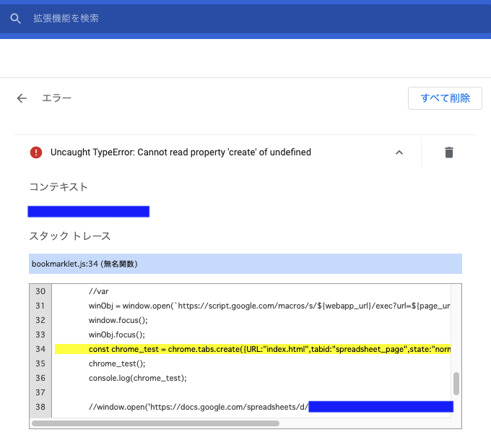Click the line 33 winObj.focus(); code
Viewport: 491px width, 448px height.
tap(117, 335)
